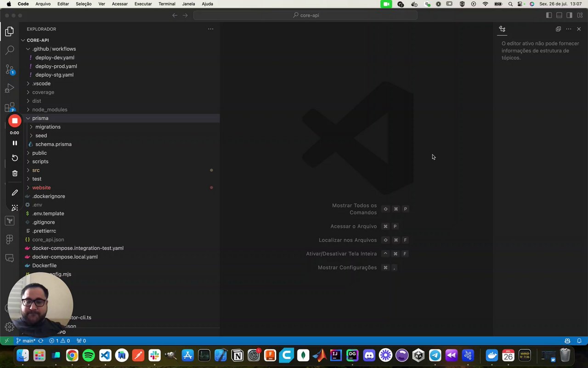Viewport: 588px width, 368px height.
Task: Go forward with the navigation arrow
Action: tap(185, 15)
